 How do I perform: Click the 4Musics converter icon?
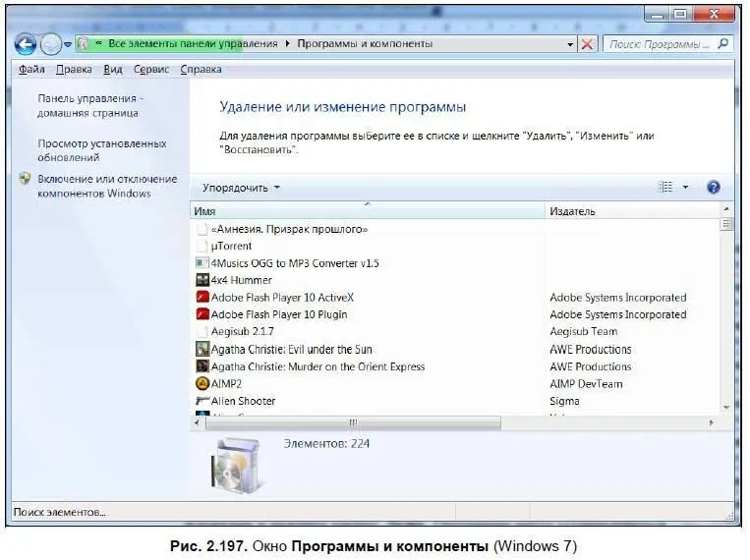point(202,263)
